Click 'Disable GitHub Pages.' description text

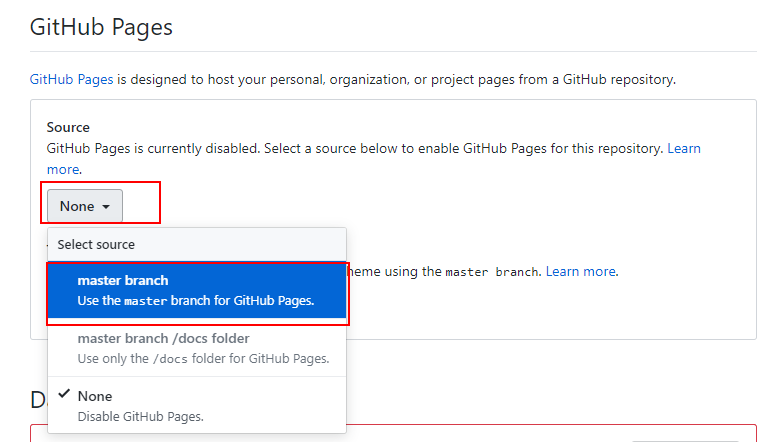pyautogui.click(x=141, y=417)
